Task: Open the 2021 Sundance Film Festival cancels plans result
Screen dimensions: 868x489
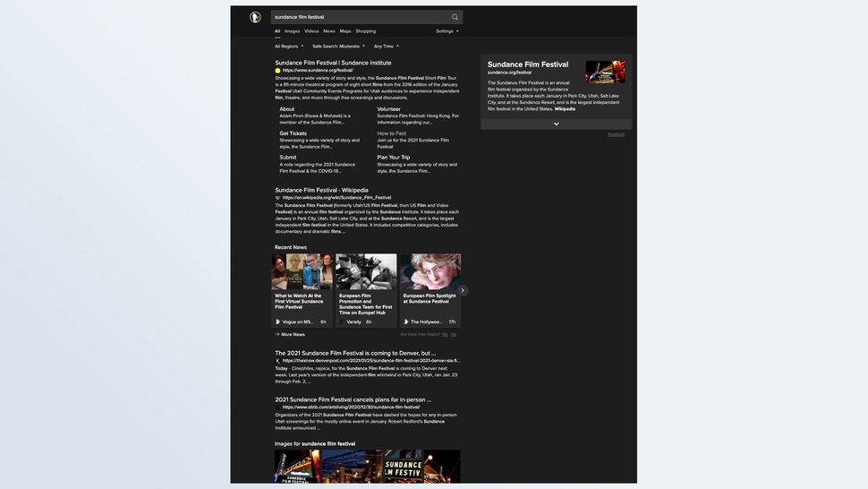Action: point(353,399)
